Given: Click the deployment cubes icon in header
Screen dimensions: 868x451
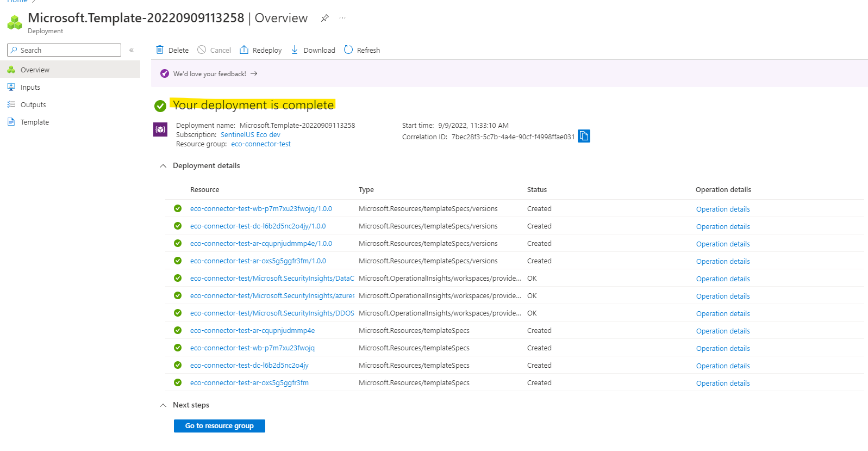Looking at the screenshot, I should [x=15, y=22].
